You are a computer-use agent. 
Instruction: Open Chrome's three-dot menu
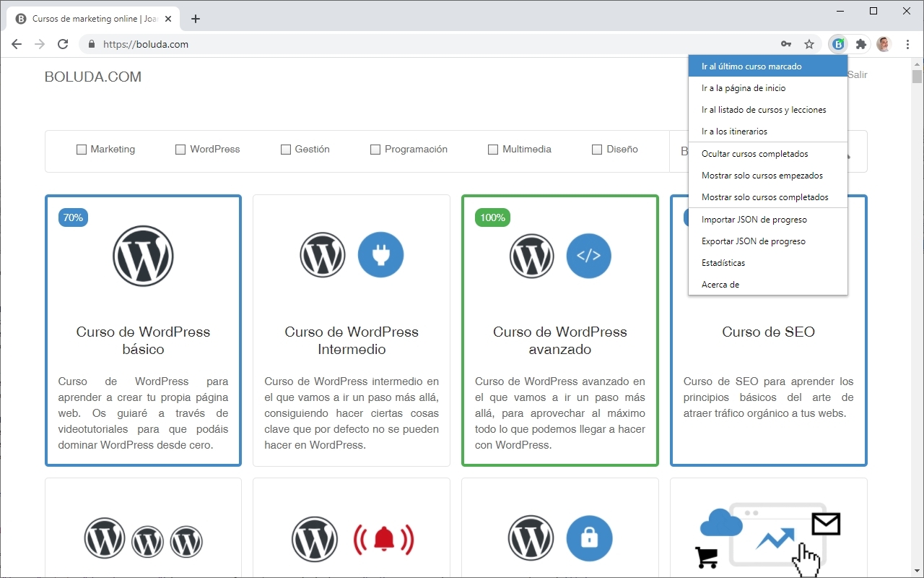(908, 44)
